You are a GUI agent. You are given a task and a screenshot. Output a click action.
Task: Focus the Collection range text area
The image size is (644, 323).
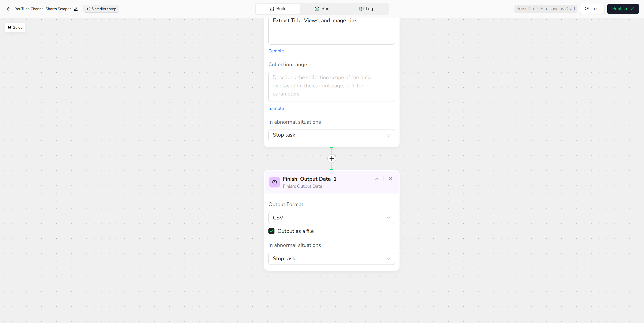[332, 87]
